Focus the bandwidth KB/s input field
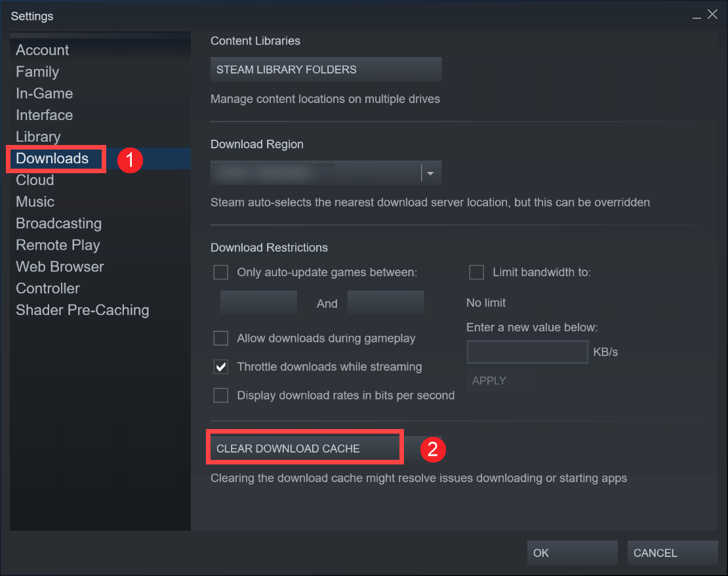 527,352
